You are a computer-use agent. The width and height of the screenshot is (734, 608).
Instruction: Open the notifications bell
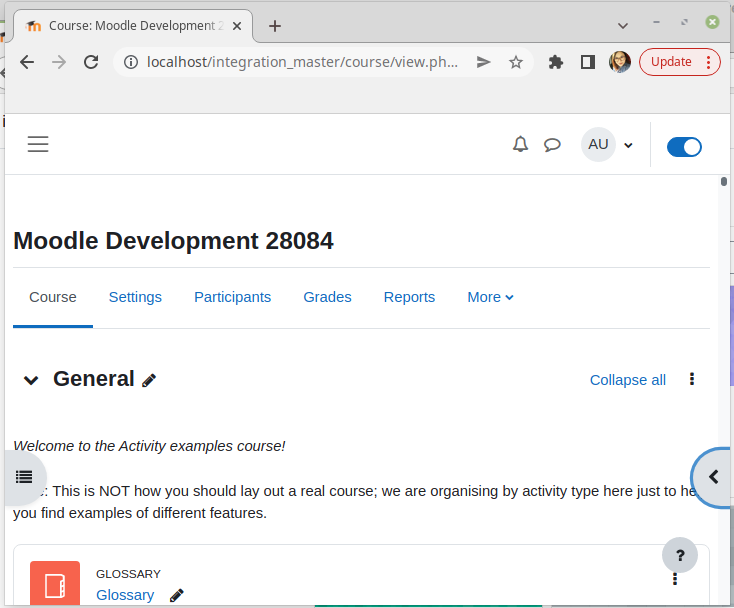click(520, 145)
